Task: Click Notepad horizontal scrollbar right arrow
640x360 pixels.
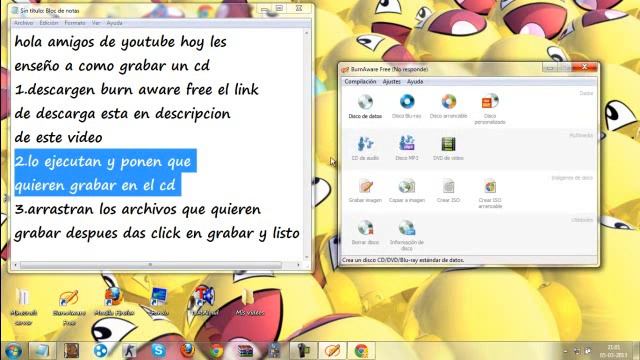Action: coord(298,265)
